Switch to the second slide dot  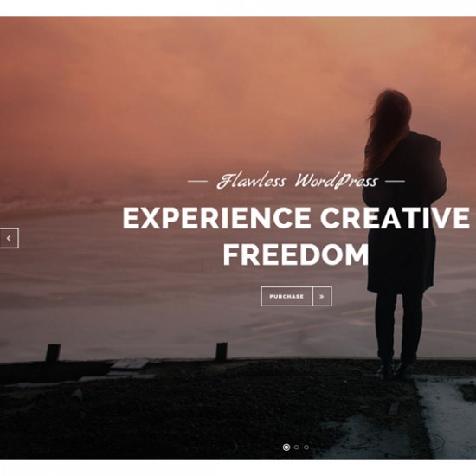(297, 447)
